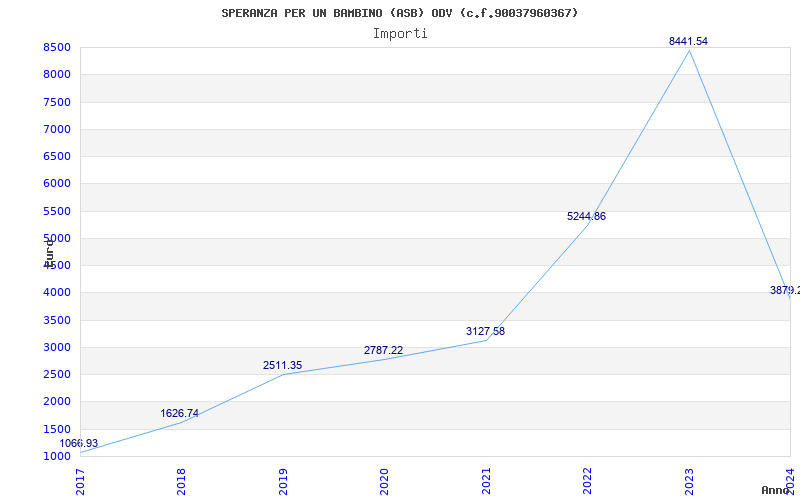This screenshot has width=800, height=500.
Task: Click the y-axis value 2000
Action: (57, 402)
